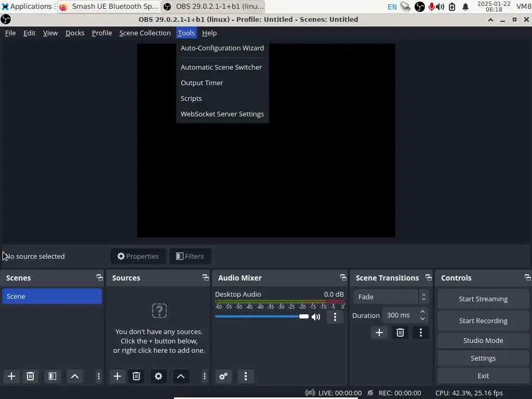
Task: Open WebSocket Server Settings
Action: tap(222, 114)
